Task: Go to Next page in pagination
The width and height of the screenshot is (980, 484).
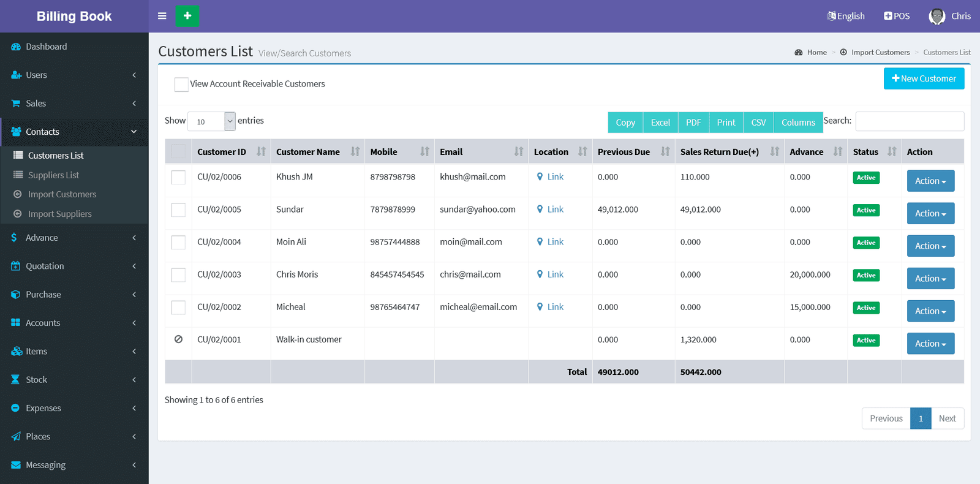Action: (947, 418)
